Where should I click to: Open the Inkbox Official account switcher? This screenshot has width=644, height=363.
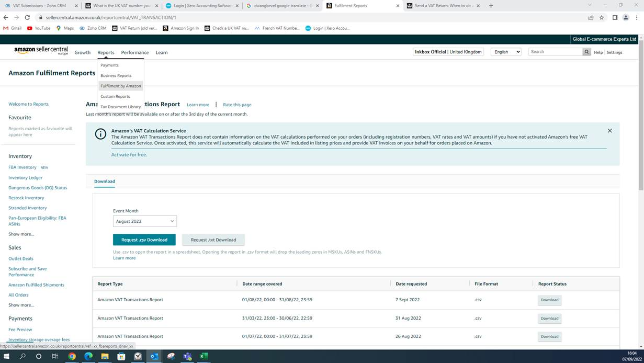[x=448, y=52]
